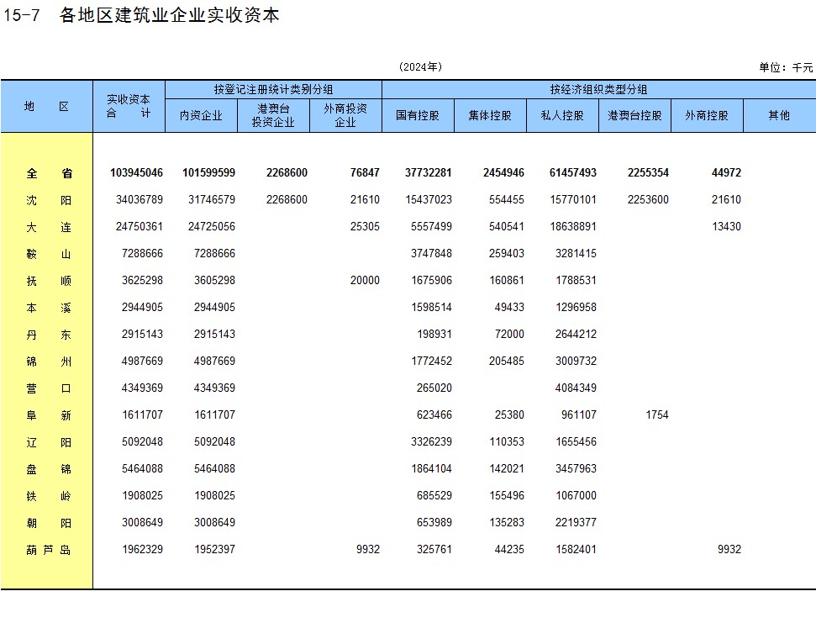Screen dimensions: 816x644
Task: Click the 阜新 港澳台控股 value 1754
Action: pyautogui.click(x=657, y=415)
